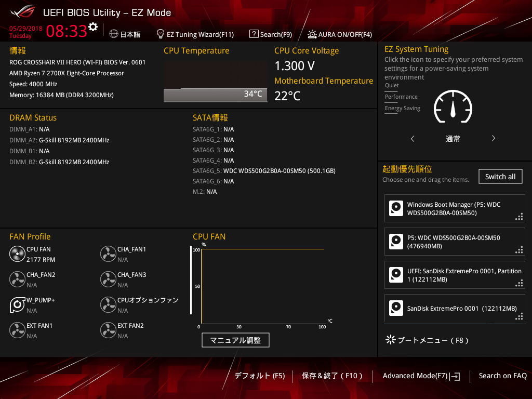Image resolution: width=532 pixels, height=399 pixels.
Task: Click the 22°C motherboard temperature value
Action: tap(287, 96)
